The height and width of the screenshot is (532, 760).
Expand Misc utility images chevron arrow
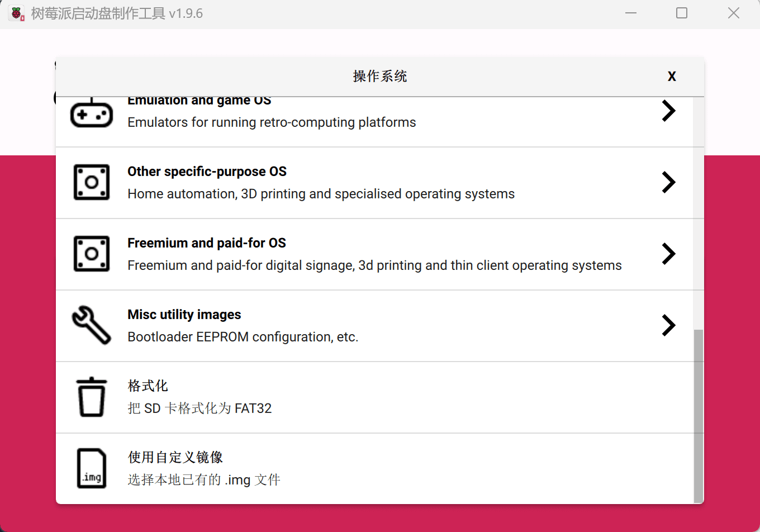click(x=668, y=325)
